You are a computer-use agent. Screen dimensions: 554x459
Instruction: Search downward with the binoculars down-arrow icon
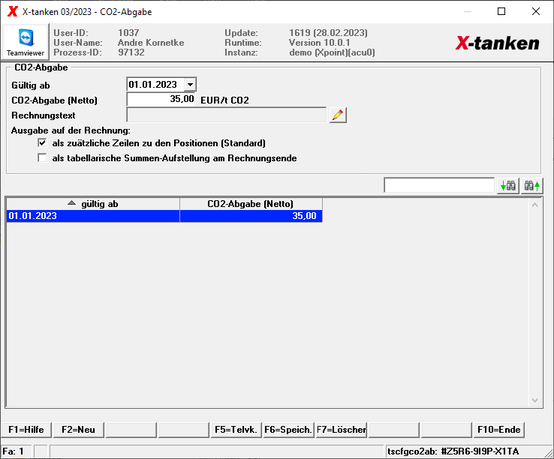point(508,186)
